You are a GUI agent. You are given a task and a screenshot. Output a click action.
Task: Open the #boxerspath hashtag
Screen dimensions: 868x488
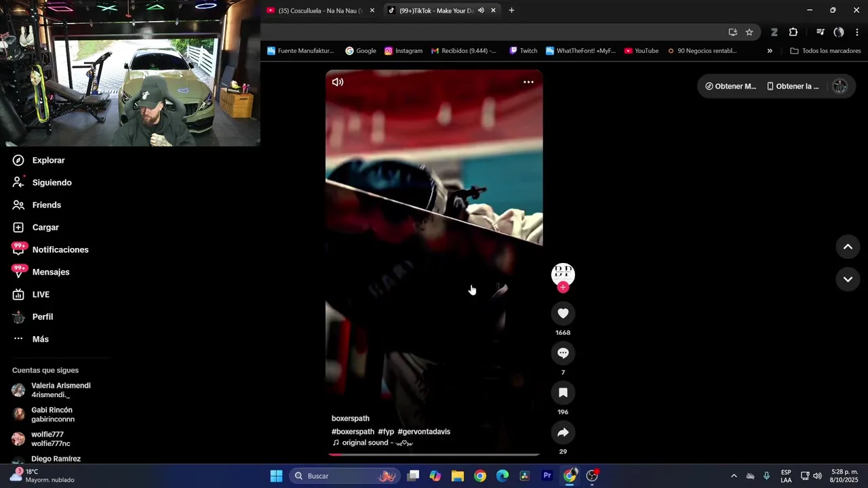(x=353, y=432)
